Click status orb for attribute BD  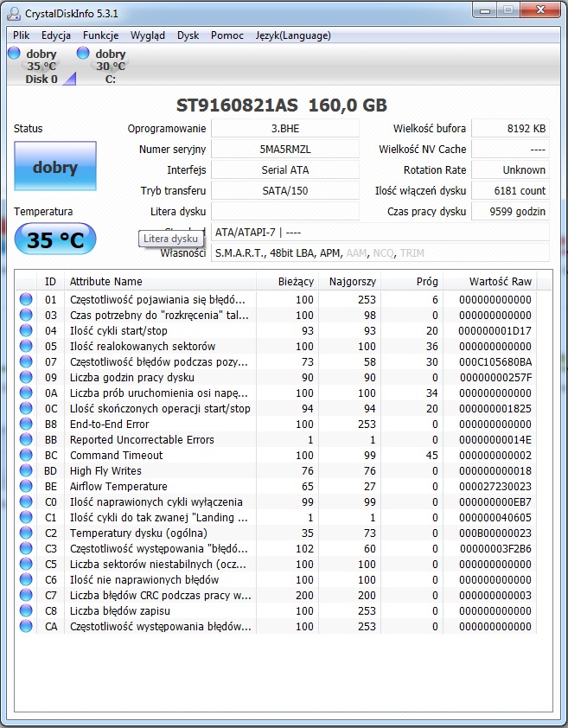(x=26, y=470)
